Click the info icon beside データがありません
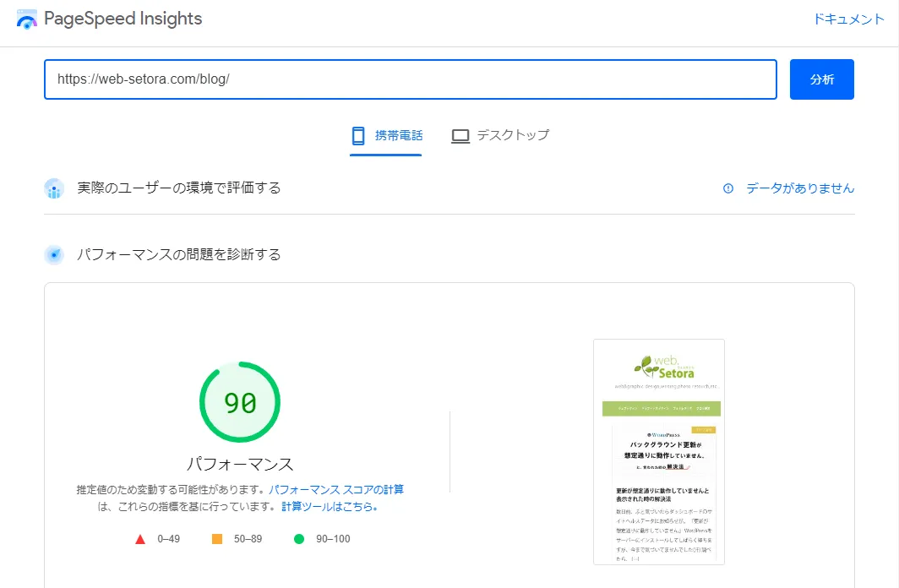The height and width of the screenshot is (588, 899). [x=728, y=188]
